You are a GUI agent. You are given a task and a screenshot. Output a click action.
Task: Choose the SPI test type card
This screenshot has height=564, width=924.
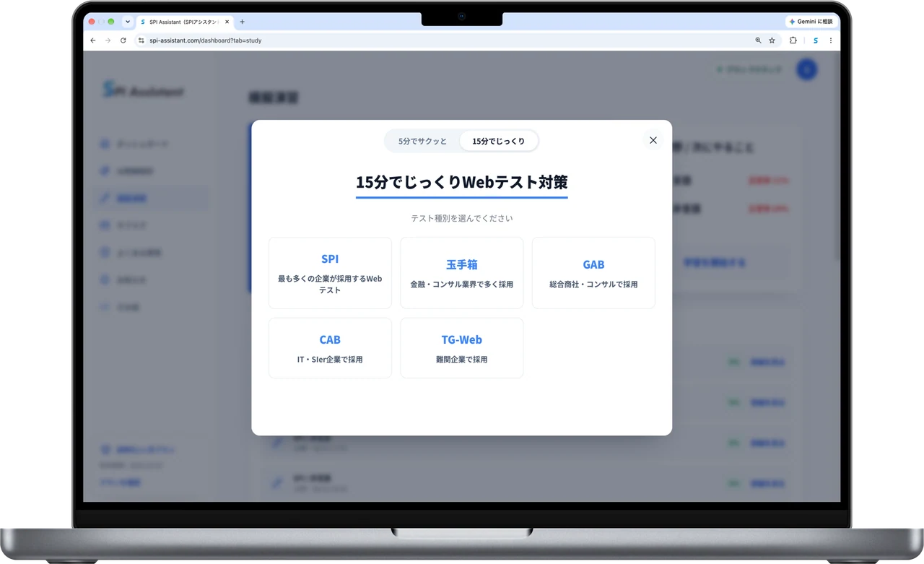click(330, 273)
